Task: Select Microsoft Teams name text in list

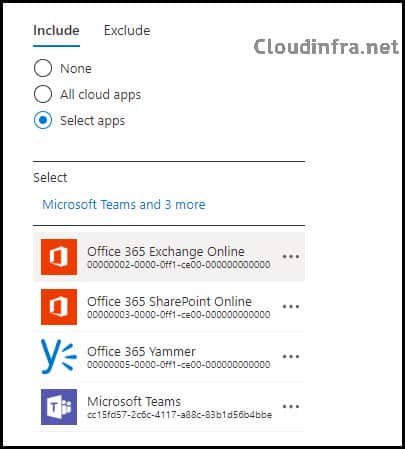Action: 134,402
